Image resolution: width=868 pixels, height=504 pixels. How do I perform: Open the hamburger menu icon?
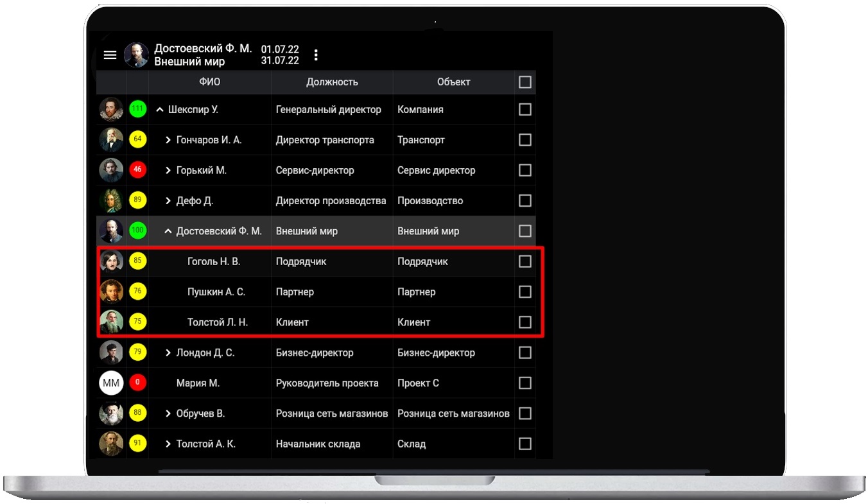coord(110,55)
